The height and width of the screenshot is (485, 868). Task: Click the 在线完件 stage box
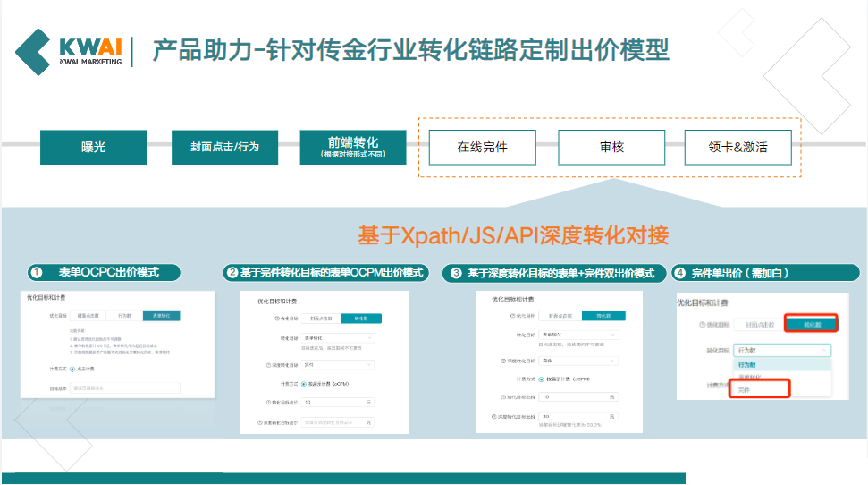[x=483, y=147]
